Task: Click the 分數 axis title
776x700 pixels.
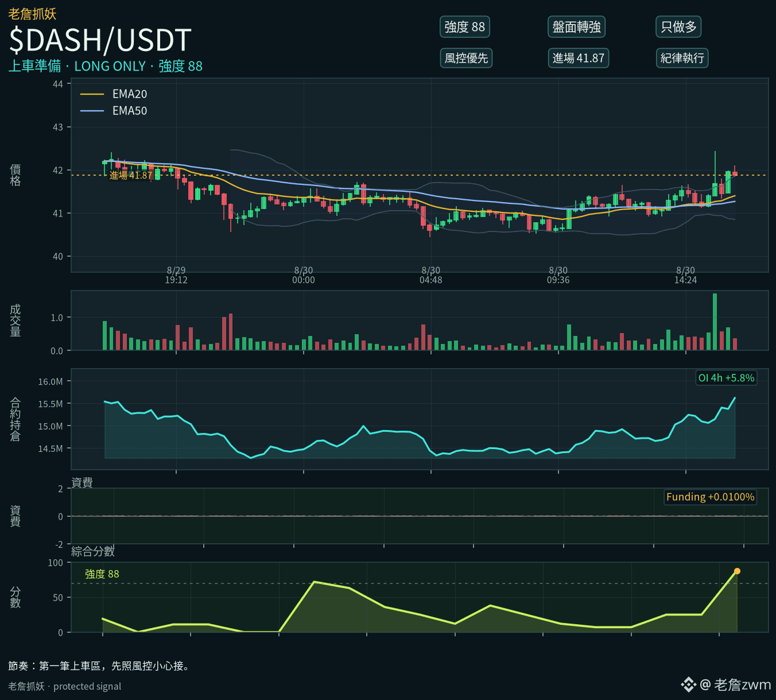Action: pyautogui.click(x=15, y=597)
